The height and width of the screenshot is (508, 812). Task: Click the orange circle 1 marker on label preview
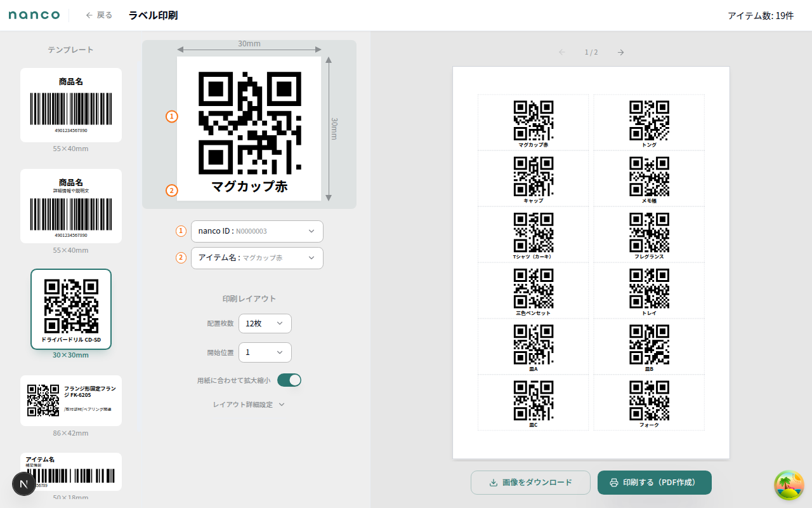click(171, 116)
